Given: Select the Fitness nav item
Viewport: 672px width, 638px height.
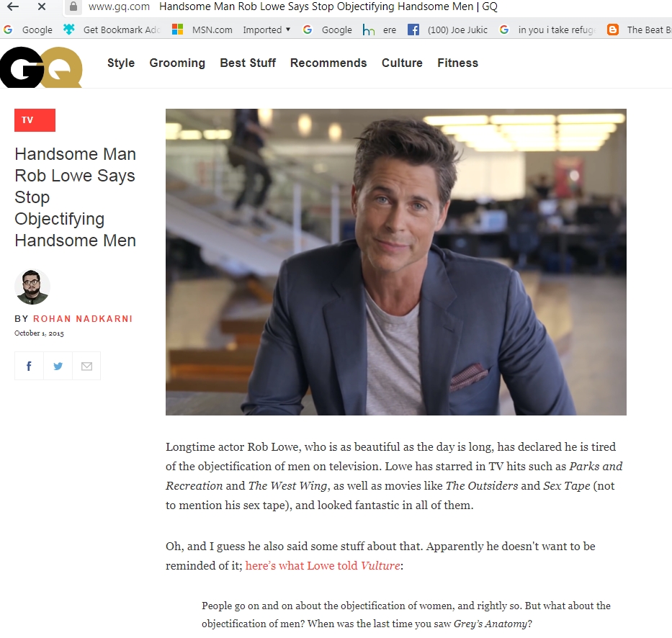Looking at the screenshot, I should [457, 63].
